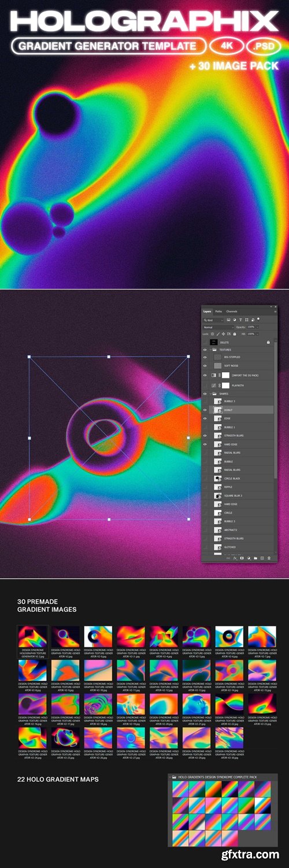Viewport: 289px width, 868px height.
Task: Click the lock all padlock icon
Action: pyautogui.click(x=234, y=334)
